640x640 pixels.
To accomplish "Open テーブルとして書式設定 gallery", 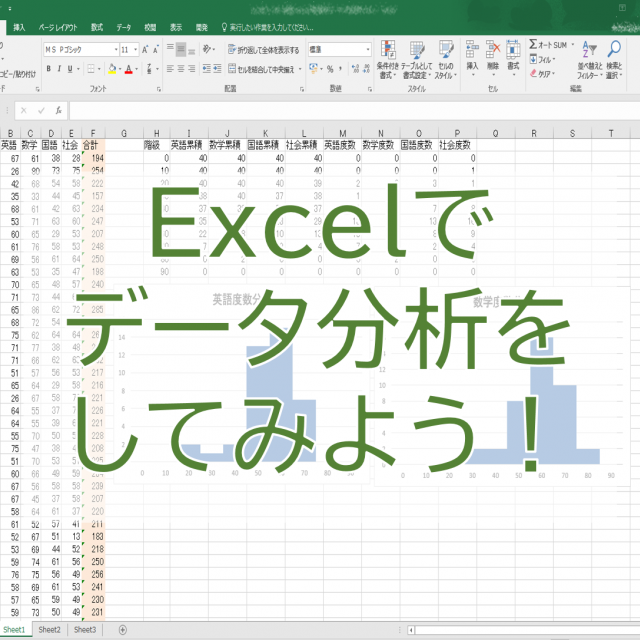I will point(416,60).
